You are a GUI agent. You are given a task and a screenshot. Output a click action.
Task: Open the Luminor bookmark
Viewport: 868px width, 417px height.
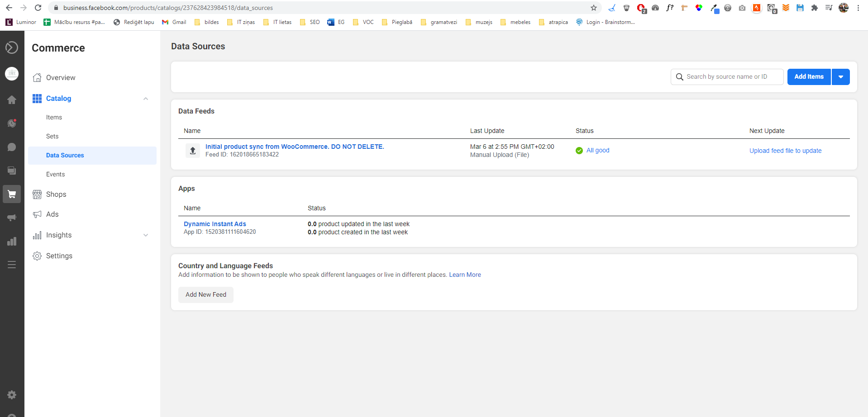coord(21,22)
